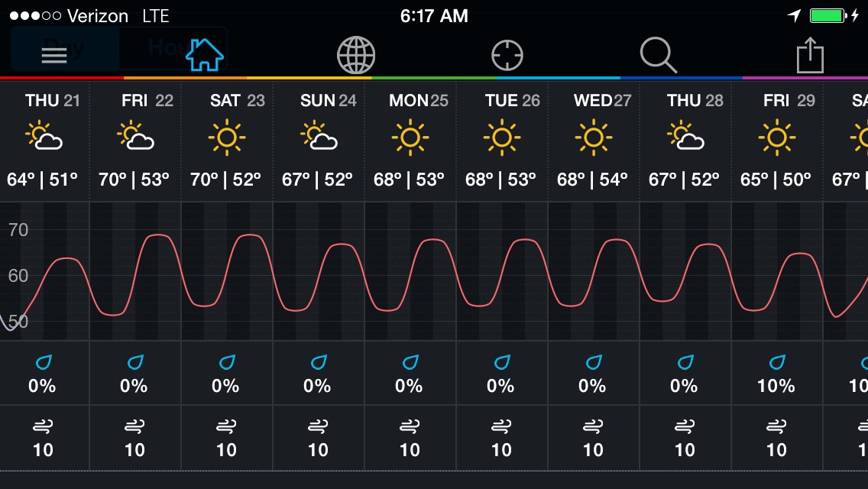The width and height of the screenshot is (868, 489).
Task: Open the magnifying glass search icon
Action: [658, 55]
